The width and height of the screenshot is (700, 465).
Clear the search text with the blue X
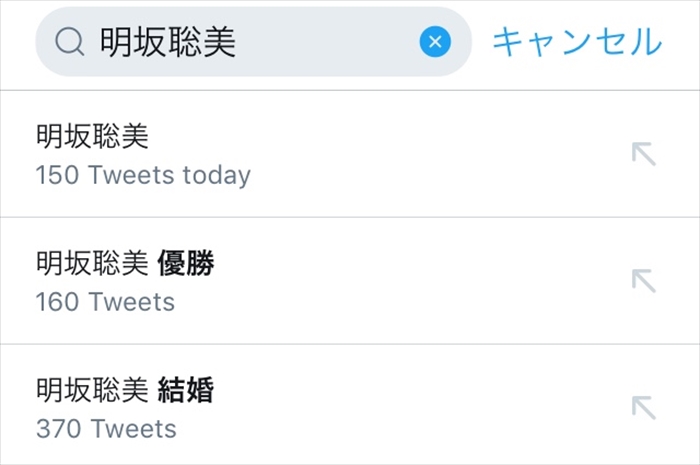pyautogui.click(x=435, y=42)
